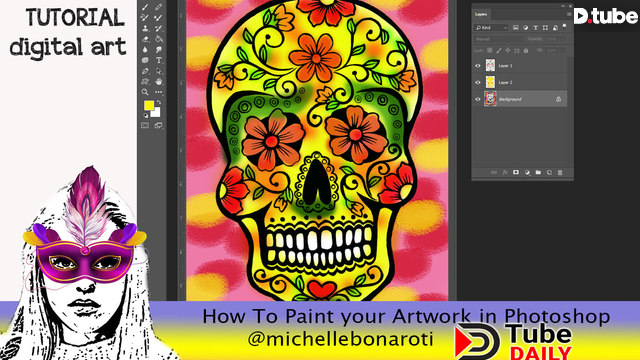
Task: Reset to default foreground and background colors
Action: pyautogui.click(x=145, y=116)
